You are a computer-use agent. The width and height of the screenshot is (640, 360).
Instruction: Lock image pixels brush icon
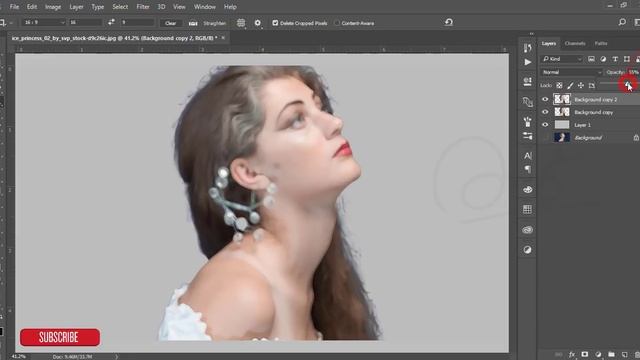coord(570,85)
